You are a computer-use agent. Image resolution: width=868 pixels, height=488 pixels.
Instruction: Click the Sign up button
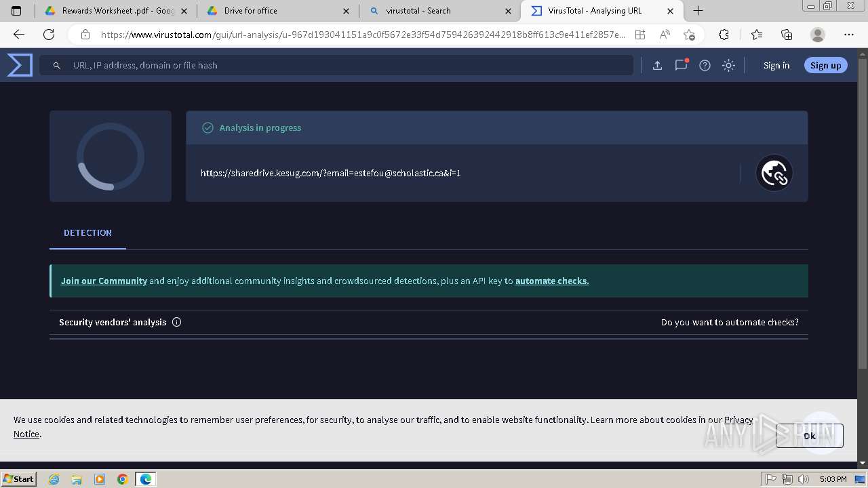(825, 65)
